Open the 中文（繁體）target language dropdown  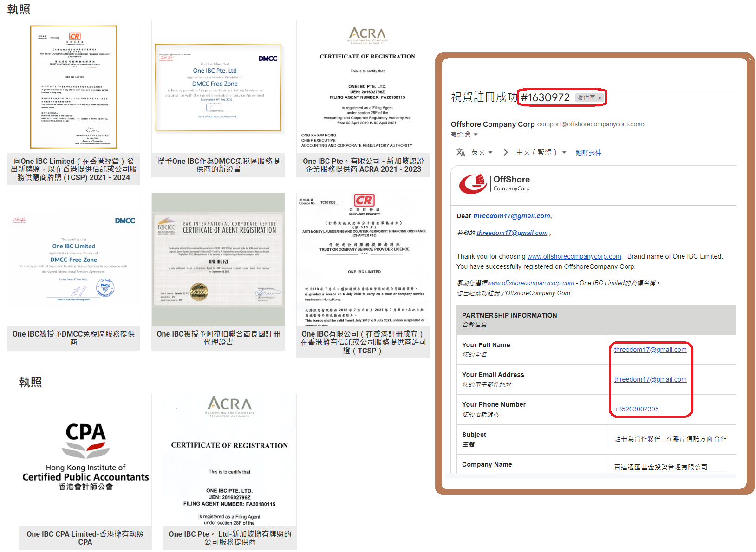pos(541,152)
